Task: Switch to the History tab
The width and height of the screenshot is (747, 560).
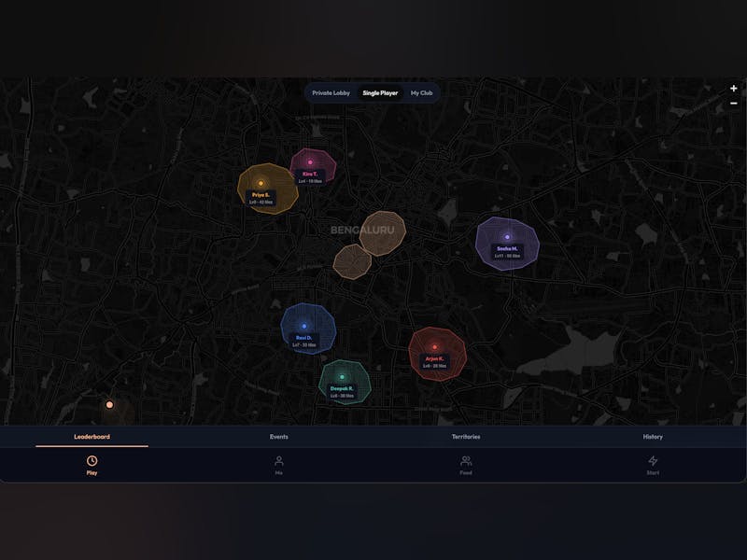Action: (653, 437)
